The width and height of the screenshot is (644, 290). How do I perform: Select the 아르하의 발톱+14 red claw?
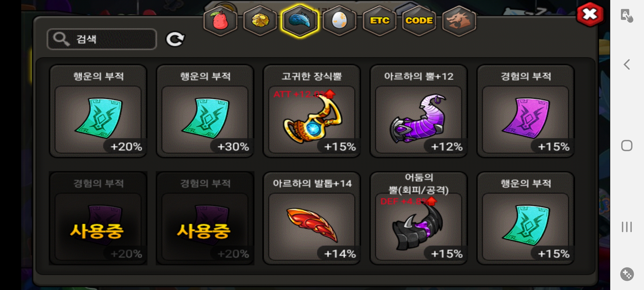coord(312,218)
